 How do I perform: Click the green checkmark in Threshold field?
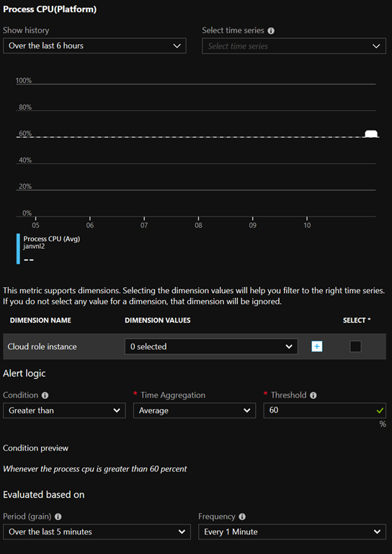pos(380,410)
